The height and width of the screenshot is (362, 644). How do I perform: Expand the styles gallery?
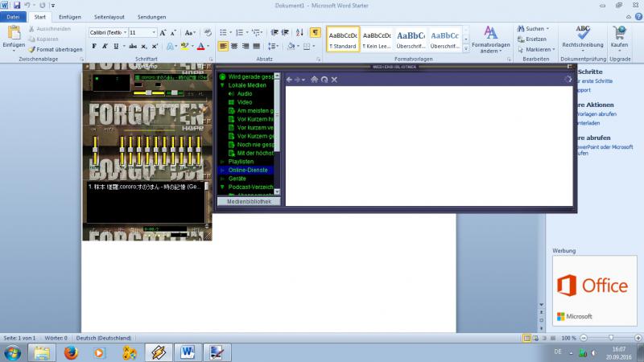tap(466, 48)
